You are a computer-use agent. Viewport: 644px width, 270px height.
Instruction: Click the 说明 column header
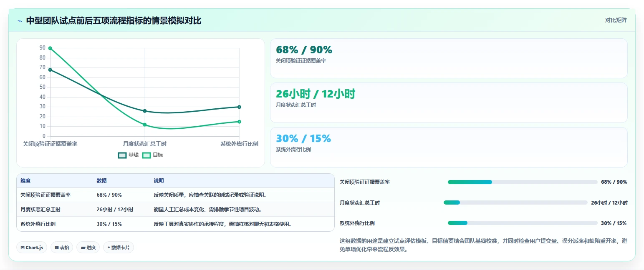[159, 181]
